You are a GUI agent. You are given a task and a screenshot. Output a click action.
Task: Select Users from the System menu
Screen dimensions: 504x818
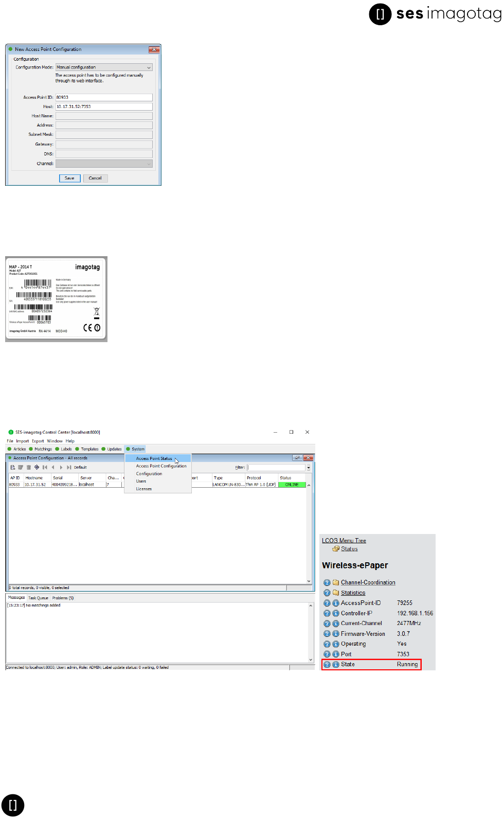point(158,481)
